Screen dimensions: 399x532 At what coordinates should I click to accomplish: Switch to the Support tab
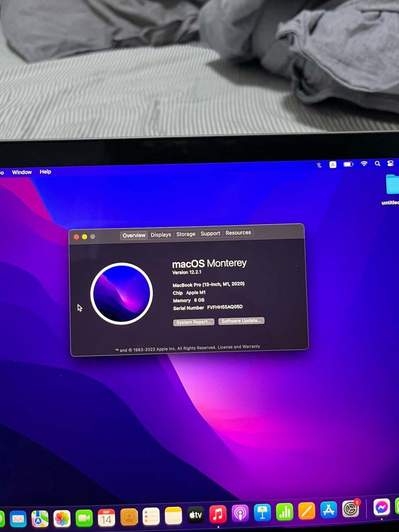click(210, 233)
